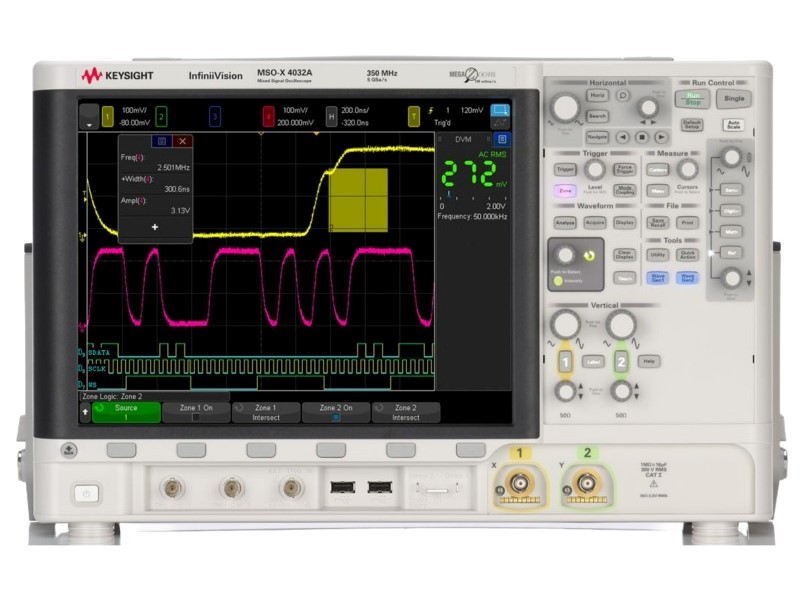This screenshot has height=597, width=800.
Task: Select the channel 1 yellow indicator on screen
Action: click(109, 116)
